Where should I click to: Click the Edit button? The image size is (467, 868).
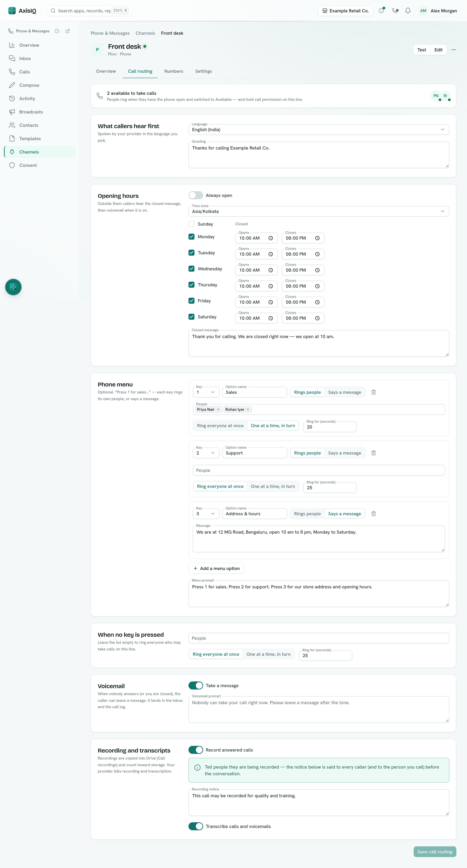click(x=438, y=50)
